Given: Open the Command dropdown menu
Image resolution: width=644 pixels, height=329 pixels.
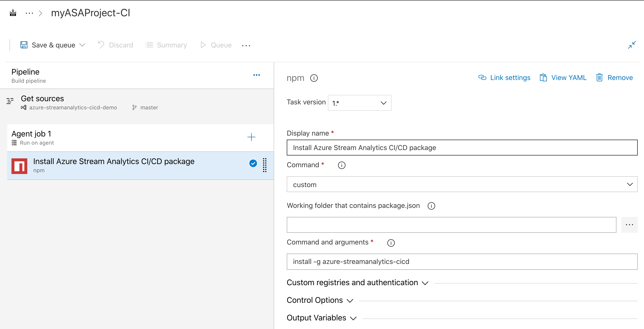Looking at the screenshot, I should (x=461, y=185).
